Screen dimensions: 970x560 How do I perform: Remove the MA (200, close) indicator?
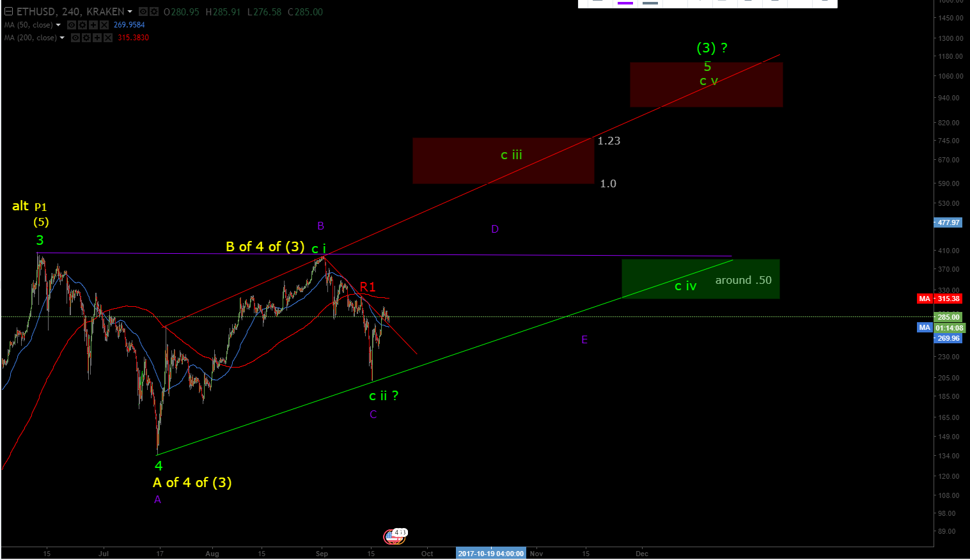pos(107,38)
